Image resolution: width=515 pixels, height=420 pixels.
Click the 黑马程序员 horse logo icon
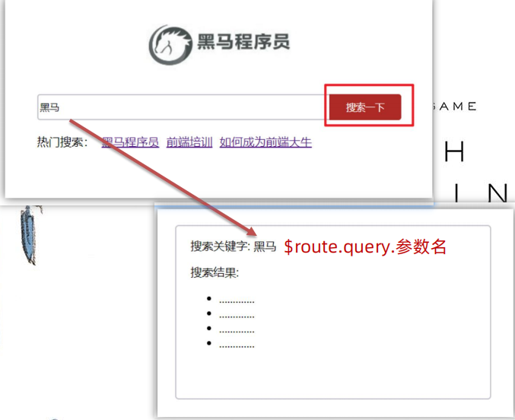tap(170, 45)
